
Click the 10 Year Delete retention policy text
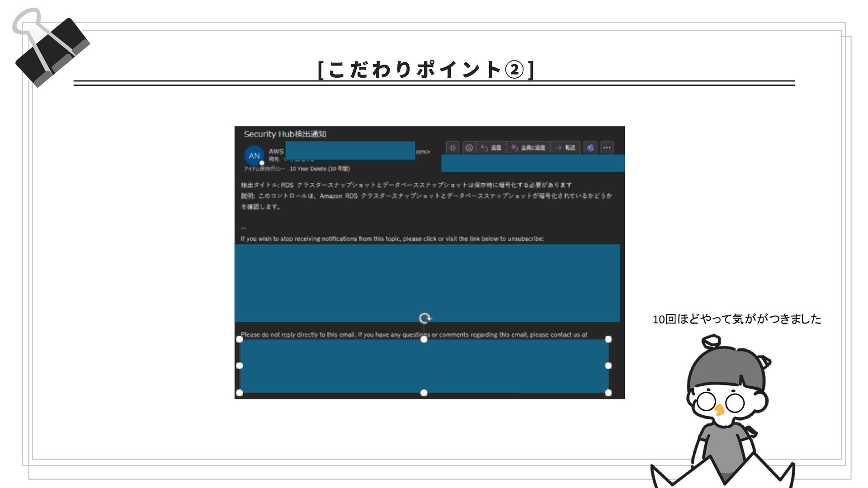point(319,169)
